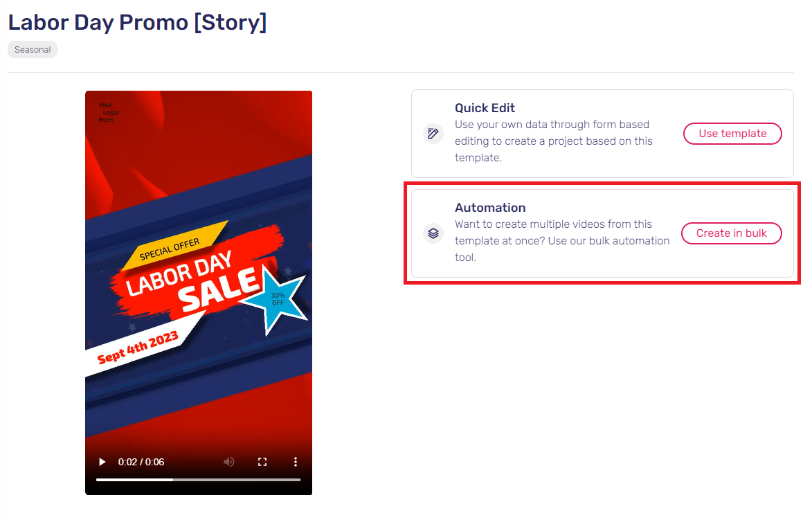Click the Your Logo Here placeholder
This screenshot has height=520, width=812.
coord(108,112)
